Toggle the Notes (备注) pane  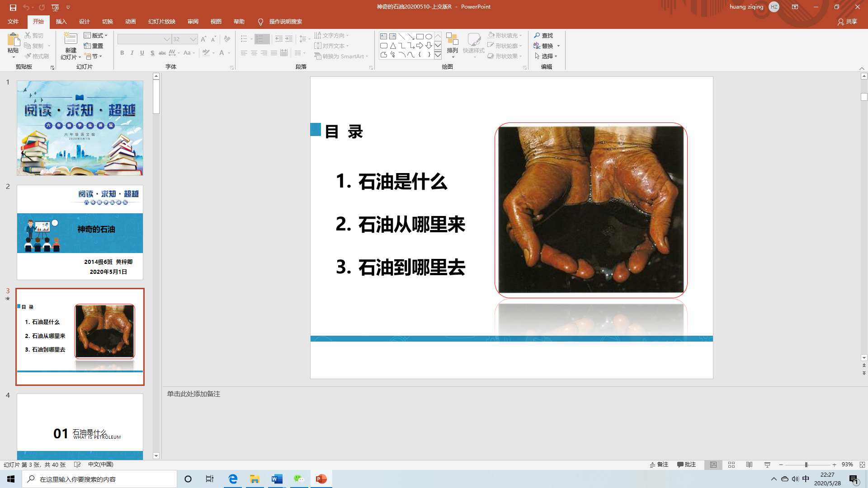click(x=659, y=465)
